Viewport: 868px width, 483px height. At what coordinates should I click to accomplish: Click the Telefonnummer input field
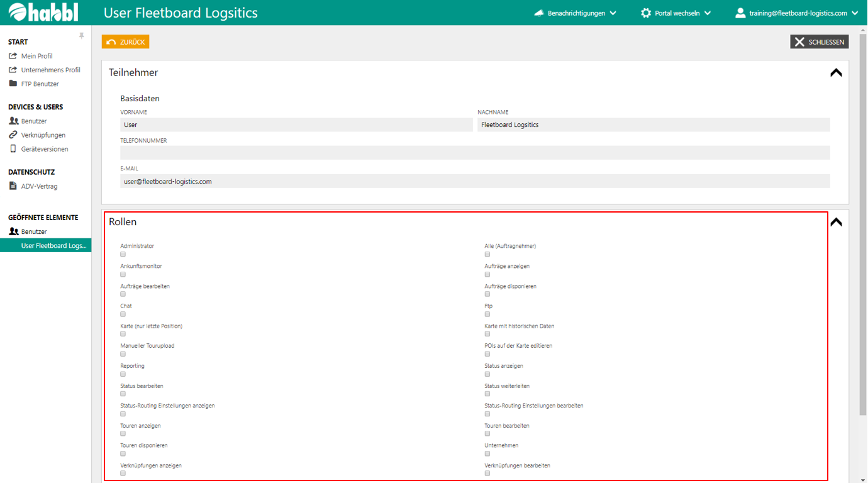[x=475, y=153]
